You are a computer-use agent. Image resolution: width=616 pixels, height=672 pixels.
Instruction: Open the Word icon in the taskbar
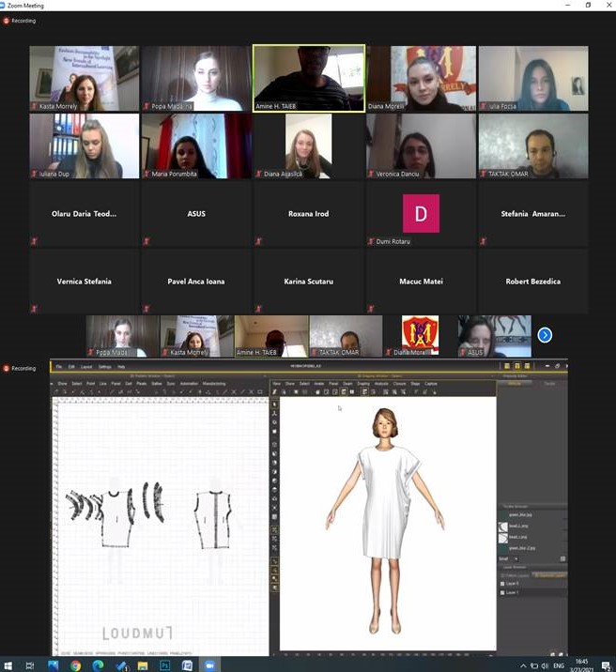click(x=187, y=665)
